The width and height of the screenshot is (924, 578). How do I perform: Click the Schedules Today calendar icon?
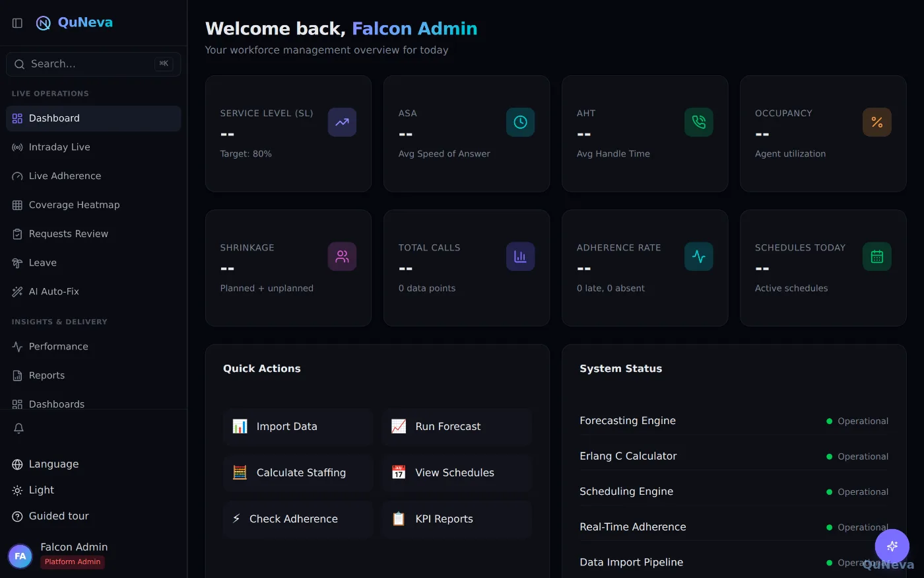(x=876, y=256)
